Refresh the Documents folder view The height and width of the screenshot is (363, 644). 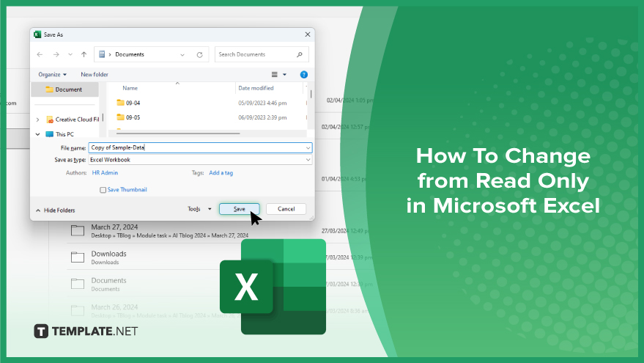(199, 55)
